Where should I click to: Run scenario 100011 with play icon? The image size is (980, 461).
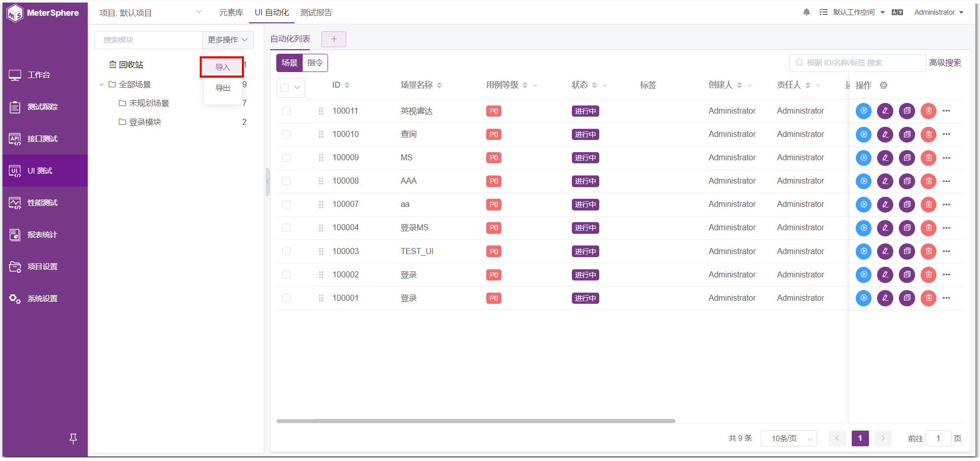point(863,111)
